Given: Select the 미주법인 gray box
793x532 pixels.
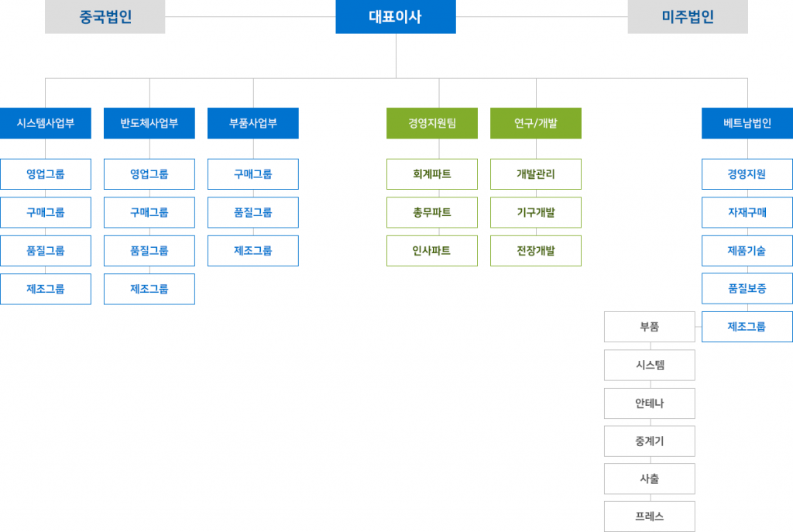Looking at the screenshot, I should [688, 17].
